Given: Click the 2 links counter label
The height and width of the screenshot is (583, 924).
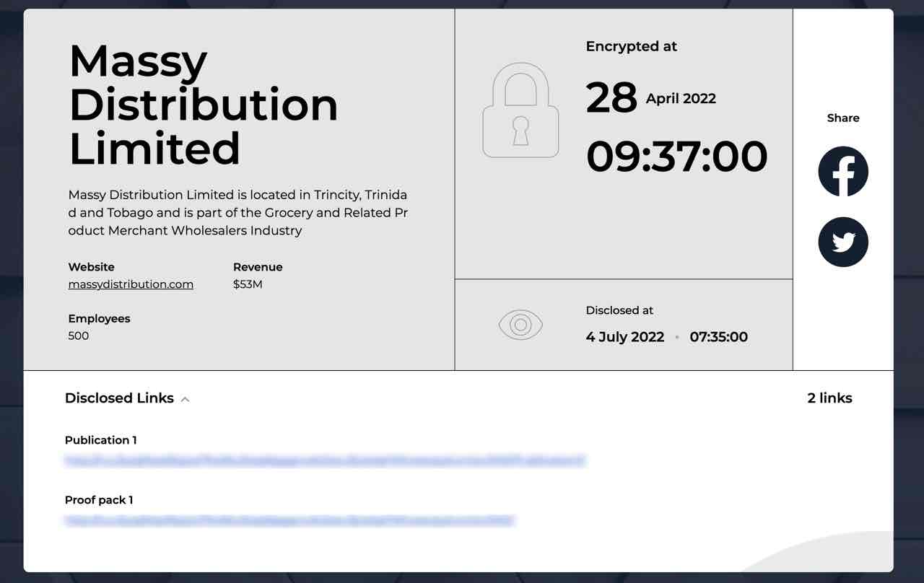Looking at the screenshot, I should tap(829, 398).
